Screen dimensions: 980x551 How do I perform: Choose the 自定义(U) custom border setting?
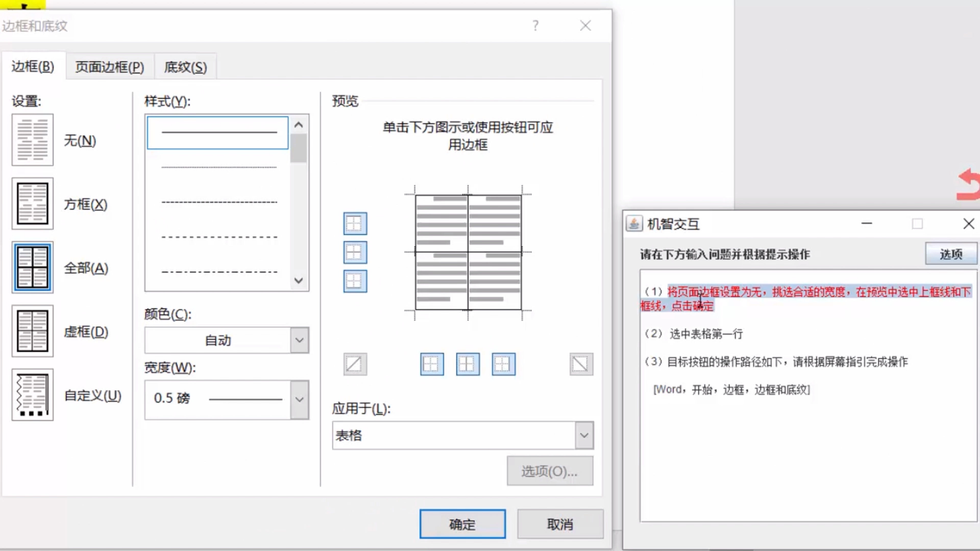coord(32,395)
